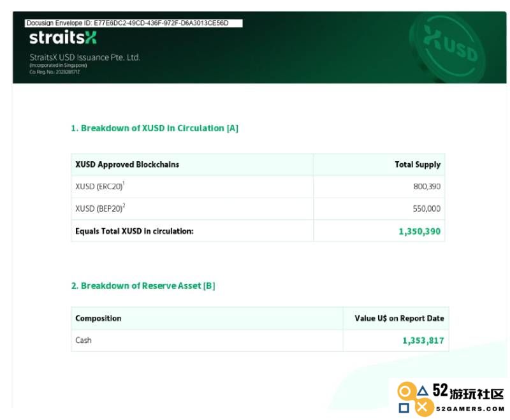Click the "Co Reg No" line

(x=55, y=72)
